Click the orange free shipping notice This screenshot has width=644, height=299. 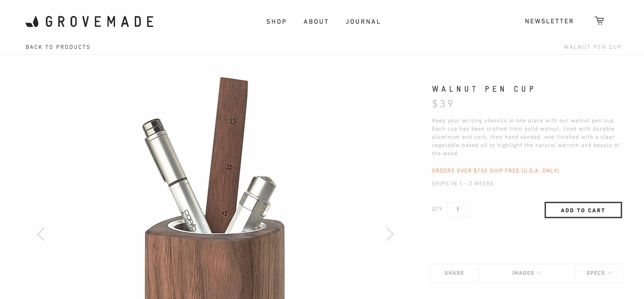pos(495,171)
